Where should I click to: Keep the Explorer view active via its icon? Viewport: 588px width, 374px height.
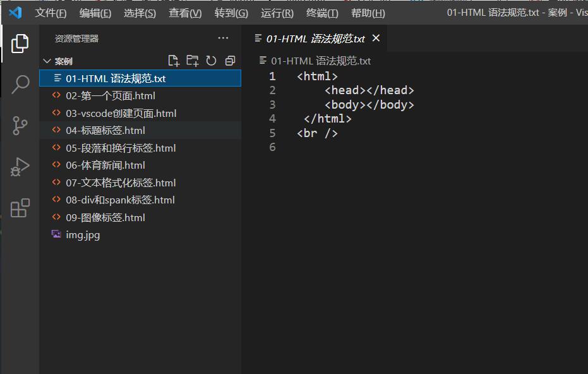tap(19, 43)
